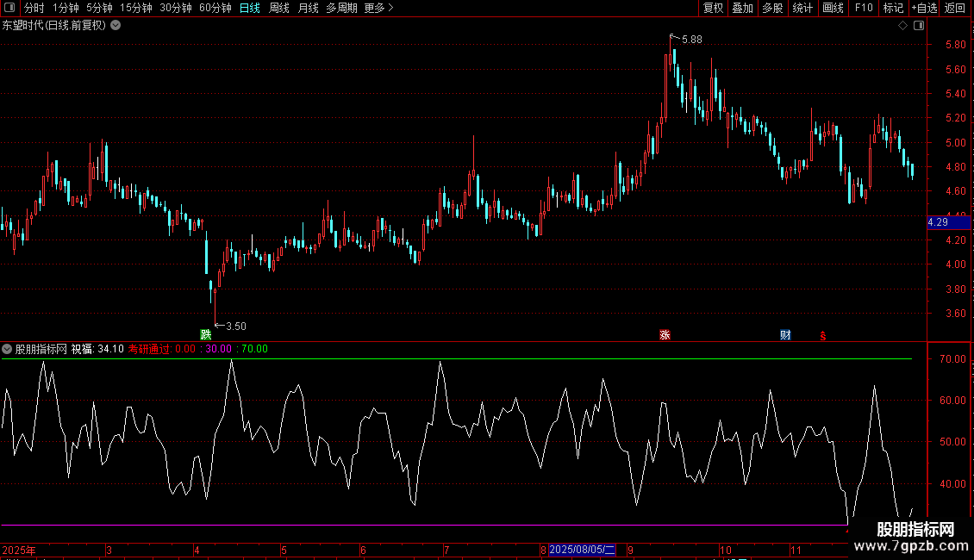974x560 pixels.
Task: Click the 叠加 overlay button
Action: [742, 8]
